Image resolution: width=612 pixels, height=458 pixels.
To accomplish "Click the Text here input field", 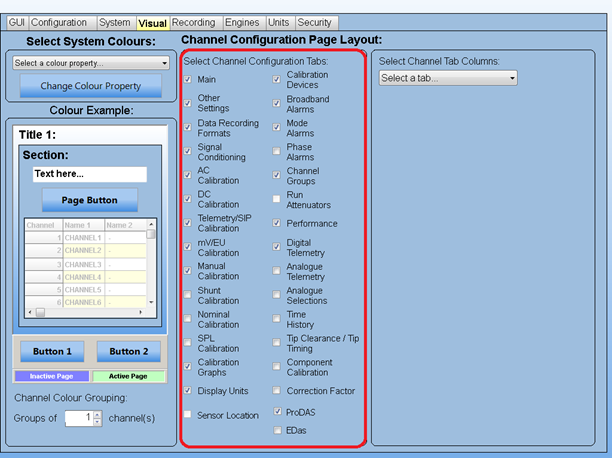I will 90,174.
